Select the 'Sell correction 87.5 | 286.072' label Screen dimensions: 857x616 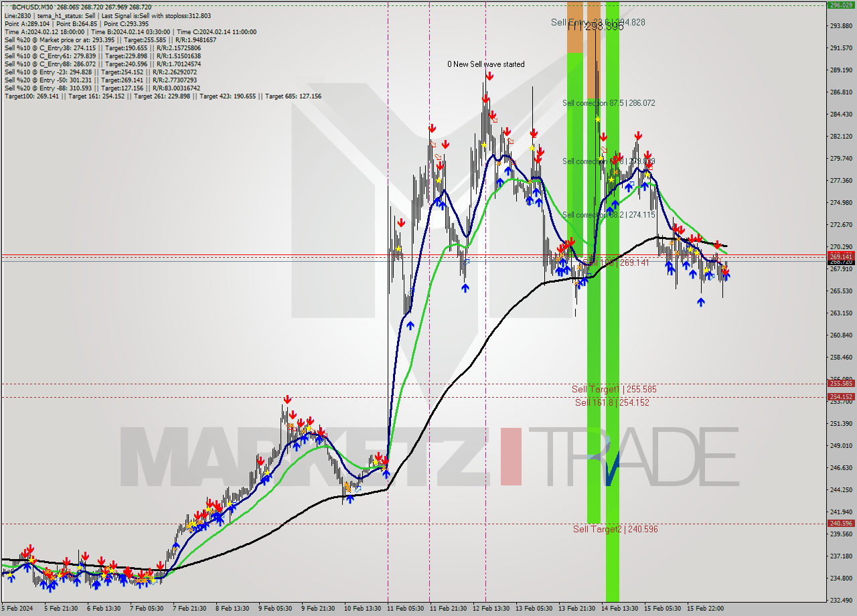(609, 103)
